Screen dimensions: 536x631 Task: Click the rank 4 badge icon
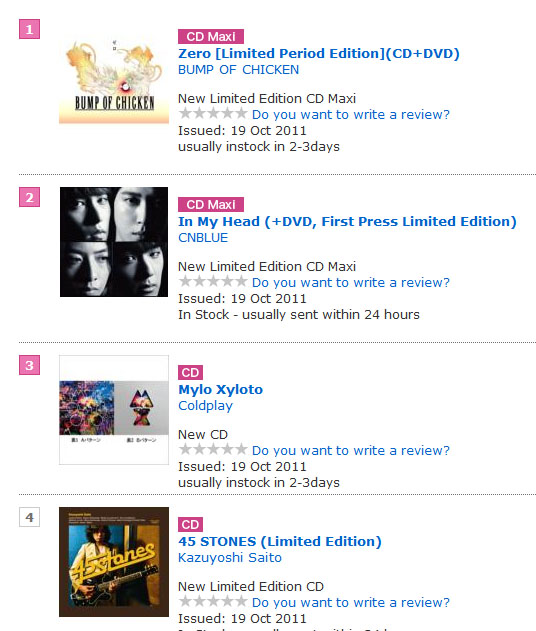[29, 517]
